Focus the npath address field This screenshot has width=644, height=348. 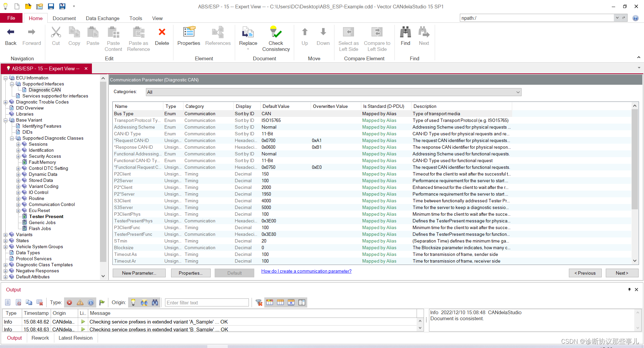pyautogui.click(x=537, y=18)
